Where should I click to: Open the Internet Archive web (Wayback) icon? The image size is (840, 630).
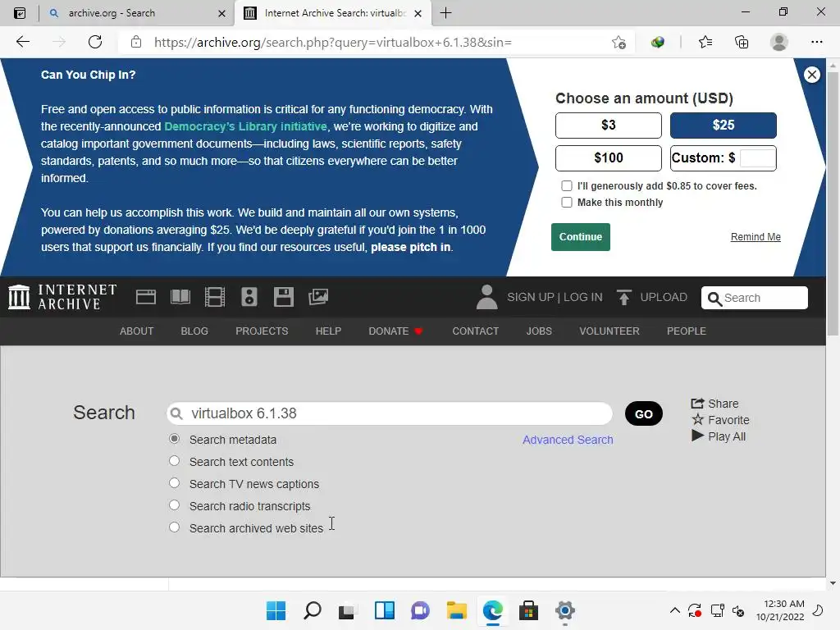click(x=146, y=297)
